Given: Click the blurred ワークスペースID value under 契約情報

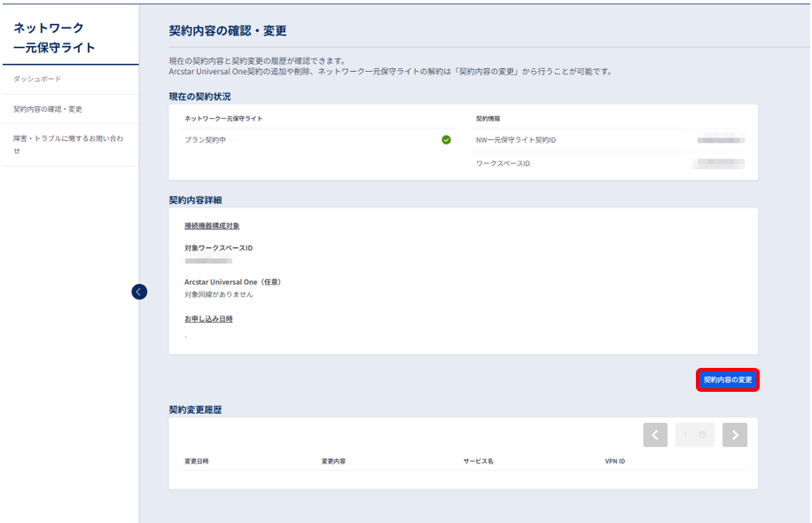Looking at the screenshot, I should [x=721, y=164].
